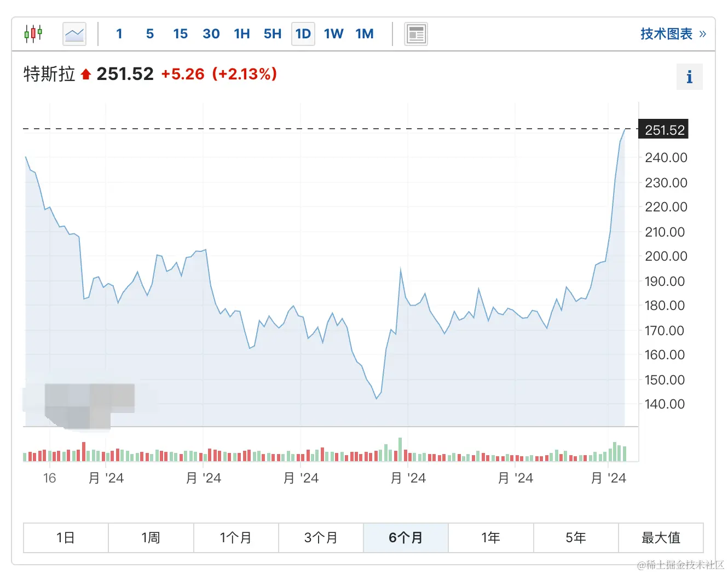Select the 1D interval
Screen dimensions: 728x574
[303, 34]
